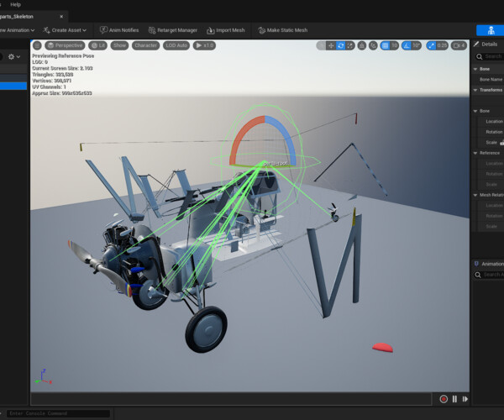The width and height of the screenshot is (504, 420).
Task: Toggle grid snapping
Action: pyautogui.click(x=385, y=45)
